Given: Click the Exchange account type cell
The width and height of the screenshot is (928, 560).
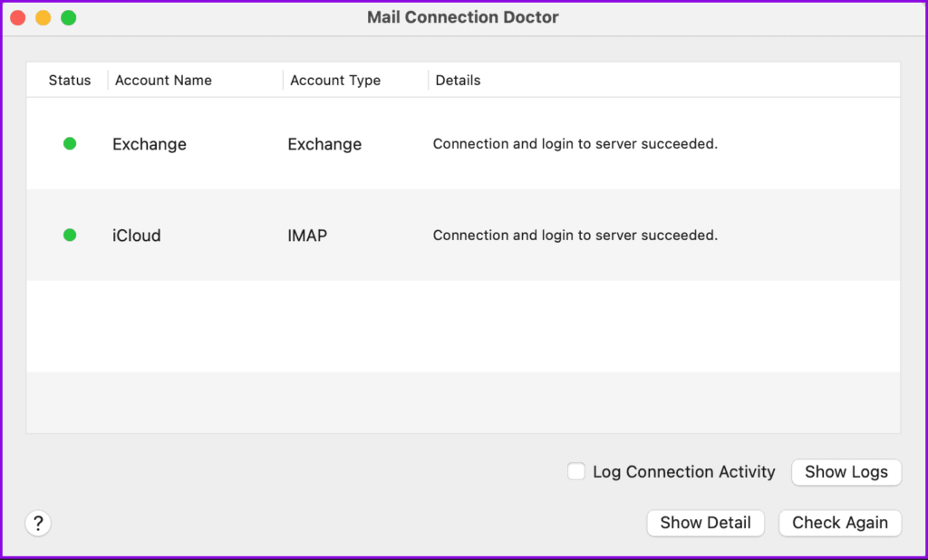Looking at the screenshot, I should 324,144.
